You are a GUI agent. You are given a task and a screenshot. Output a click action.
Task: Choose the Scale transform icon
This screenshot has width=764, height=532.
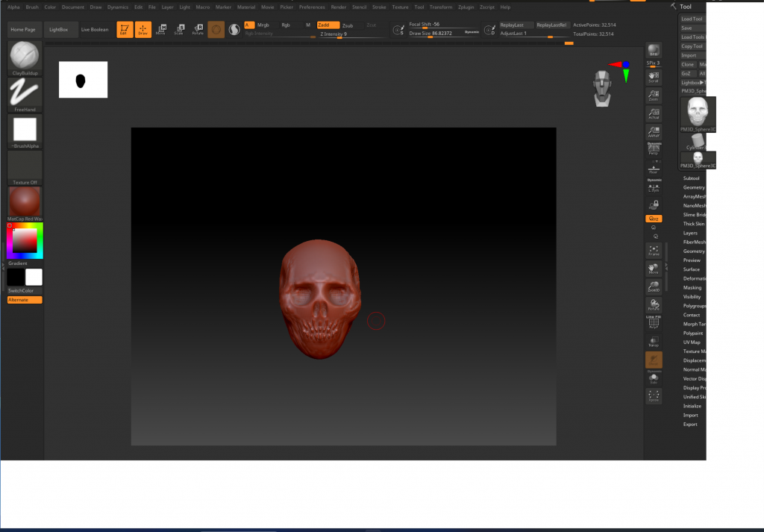point(179,30)
